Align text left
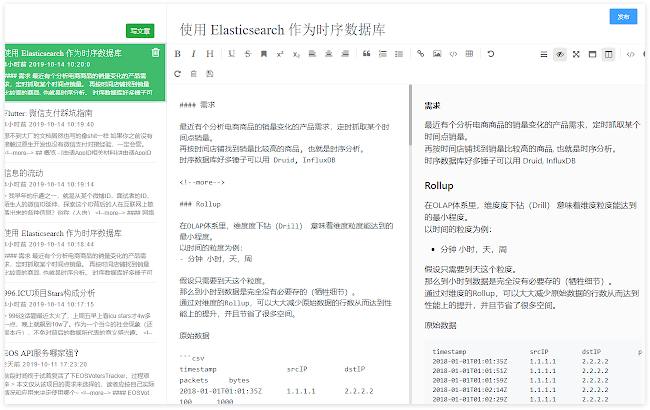The width and height of the screenshot is (650, 410). (x=312, y=54)
